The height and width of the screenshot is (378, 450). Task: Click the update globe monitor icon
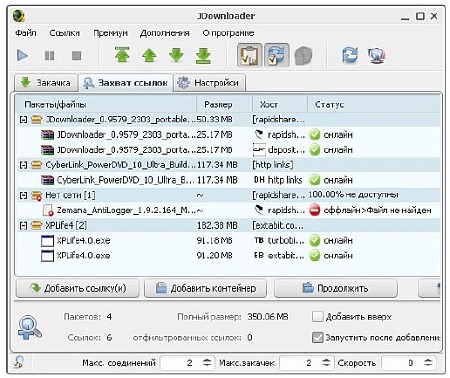376,55
